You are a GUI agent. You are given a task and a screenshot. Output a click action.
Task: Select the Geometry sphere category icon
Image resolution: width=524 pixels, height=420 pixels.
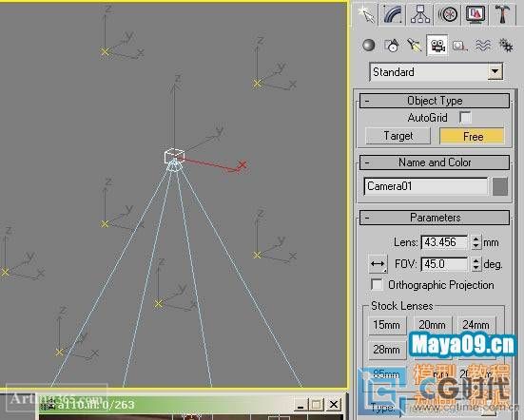click(369, 46)
